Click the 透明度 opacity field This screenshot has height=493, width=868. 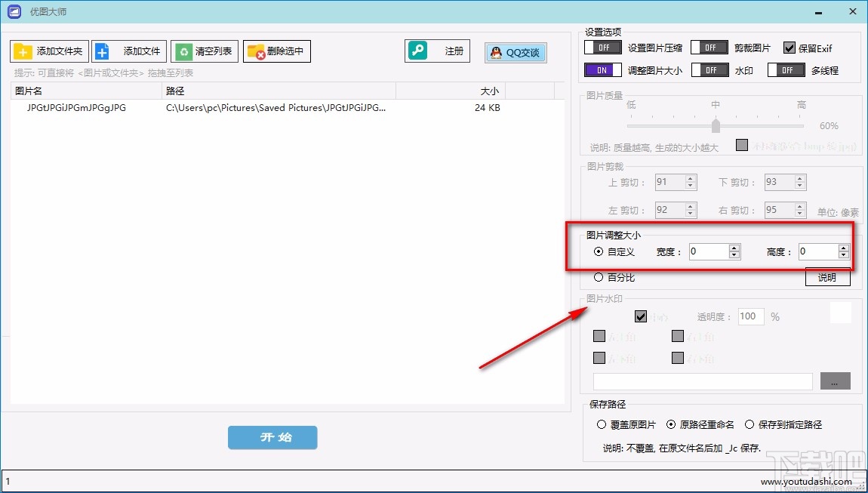(751, 316)
